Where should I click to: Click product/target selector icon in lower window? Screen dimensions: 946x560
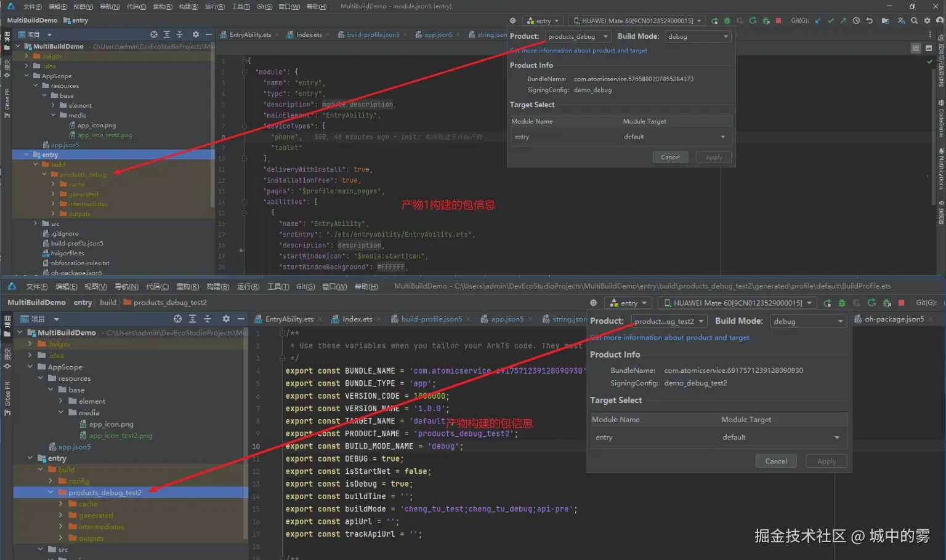[x=593, y=303]
